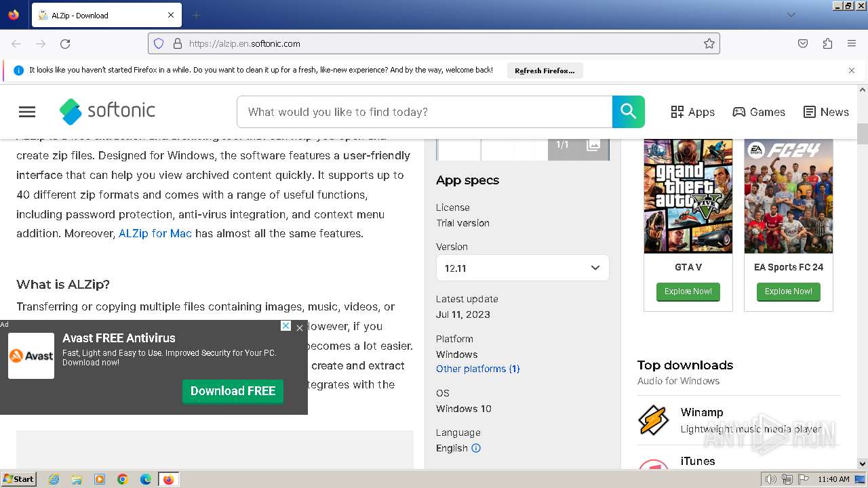The image size is (868, 488).
Task: Click the AdChoices icon on Avast ad
Action: pyautogui.click(x=286, y=326)
